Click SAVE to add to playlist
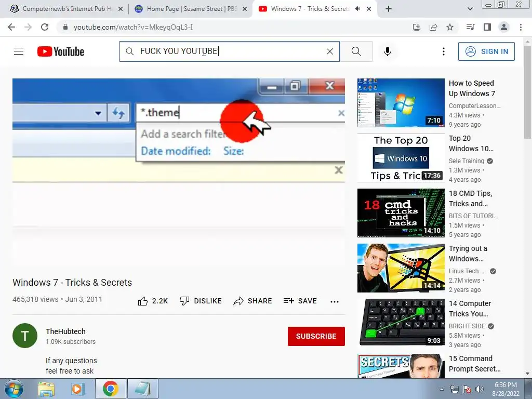Image resolution: width=532 pixels, height=399 pixels. pyautogui.click(x=300, y=301)
